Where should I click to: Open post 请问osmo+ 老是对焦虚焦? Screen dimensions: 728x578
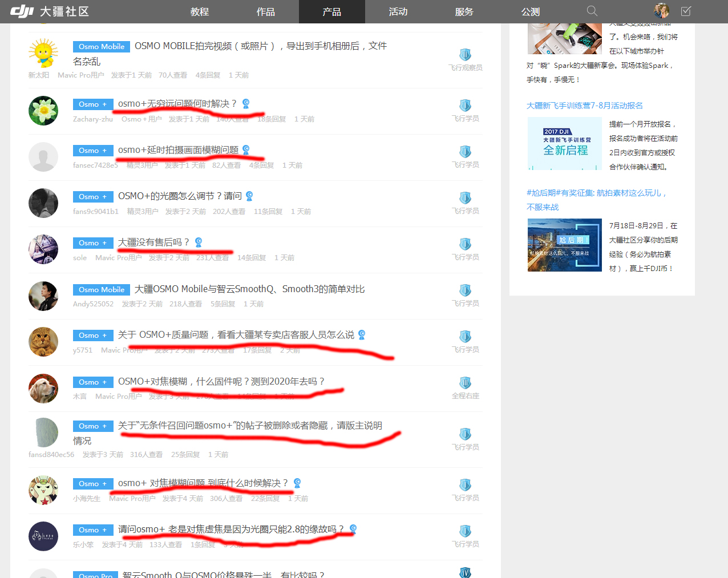click(x=231, y=530)
